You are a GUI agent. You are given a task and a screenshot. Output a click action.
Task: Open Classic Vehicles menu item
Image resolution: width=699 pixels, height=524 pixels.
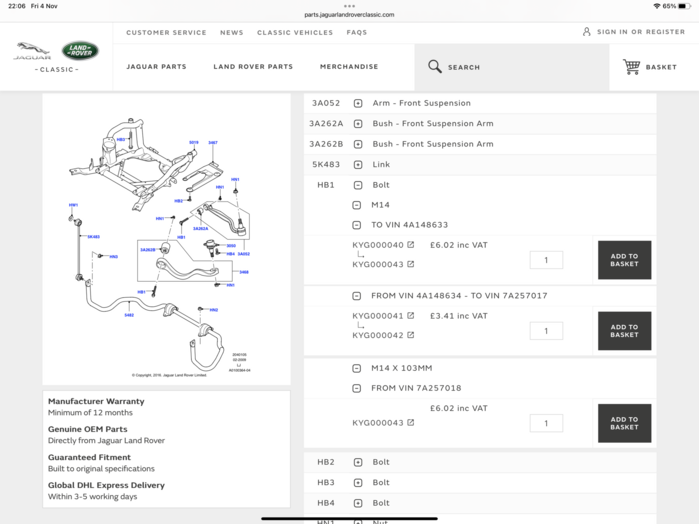click(x=295, y=33)
